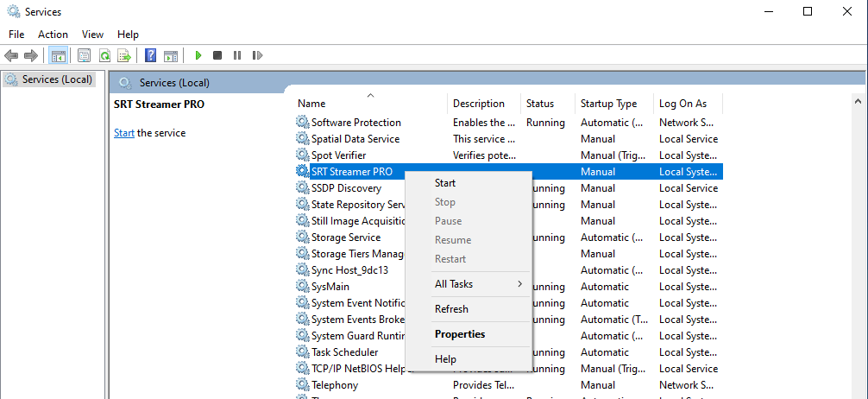Open Properties toolbar icon
The height and width of the screenshot is (399, 868).
[x=85, y=55]
